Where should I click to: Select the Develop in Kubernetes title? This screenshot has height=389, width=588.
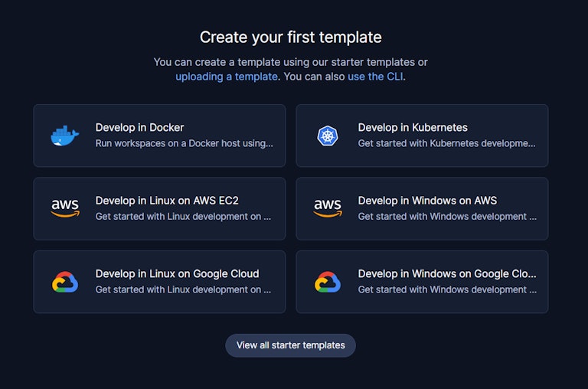pos(413,128)
